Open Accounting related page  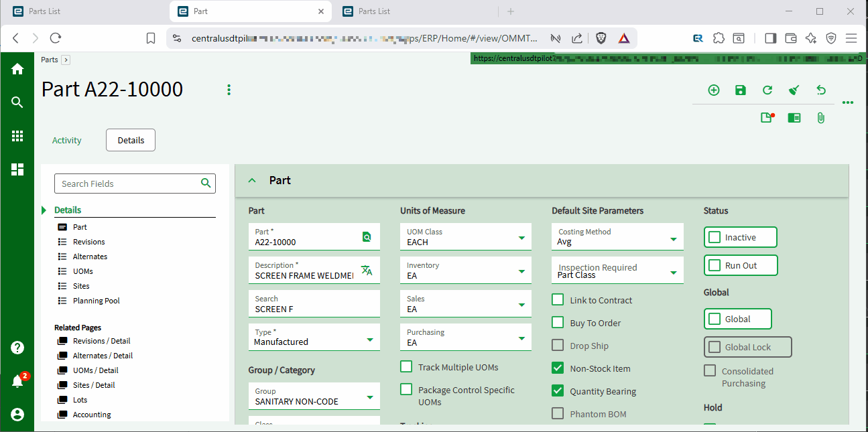pyautogui.click(x=92, y=415)
